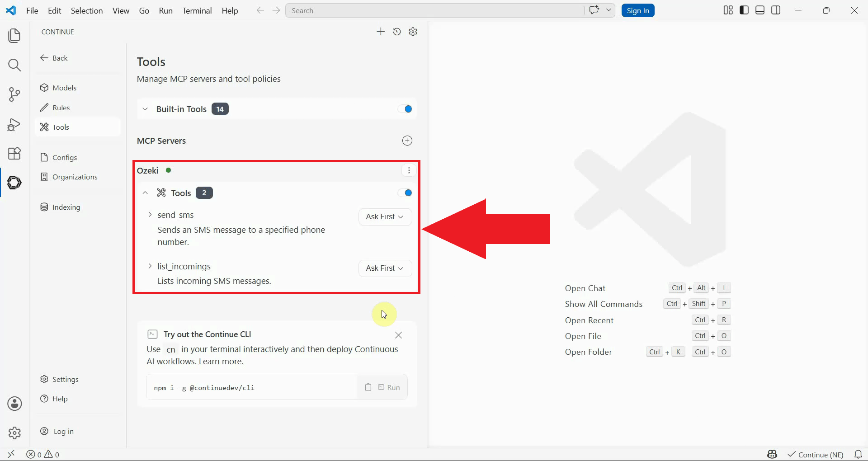Add a new MCP server

(407, 141)
